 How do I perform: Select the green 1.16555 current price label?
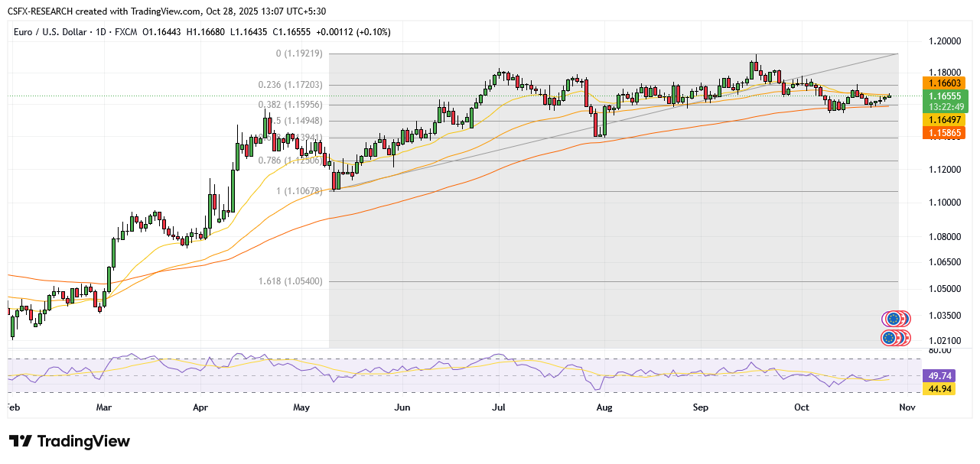(x=947, y=96)
